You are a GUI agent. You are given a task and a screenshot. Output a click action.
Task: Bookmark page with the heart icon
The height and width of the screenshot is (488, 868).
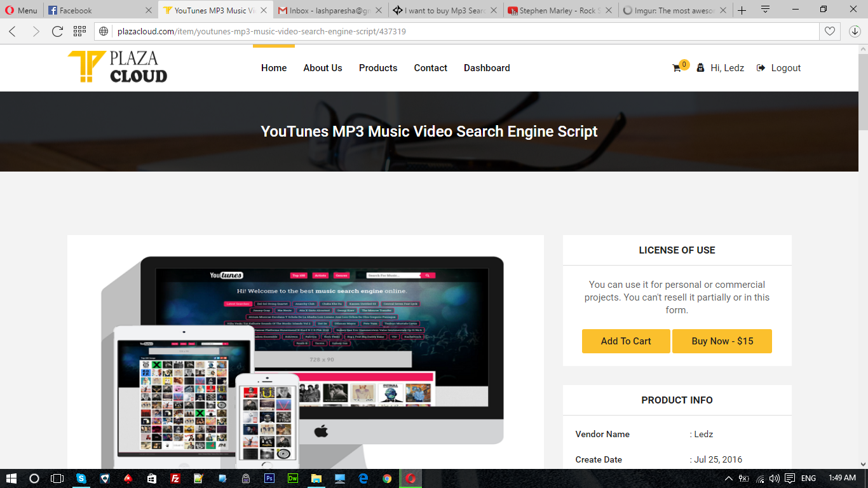coord(829,31)
